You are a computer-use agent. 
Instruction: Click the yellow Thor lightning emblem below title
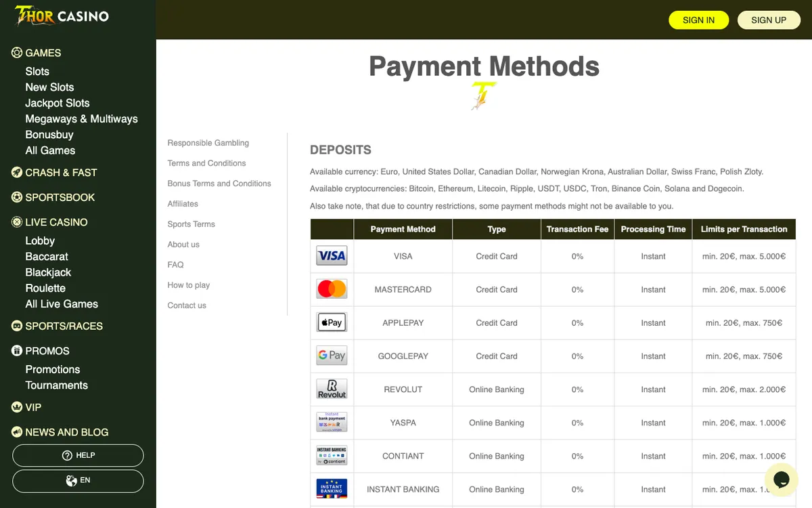[x=484, y=96]
